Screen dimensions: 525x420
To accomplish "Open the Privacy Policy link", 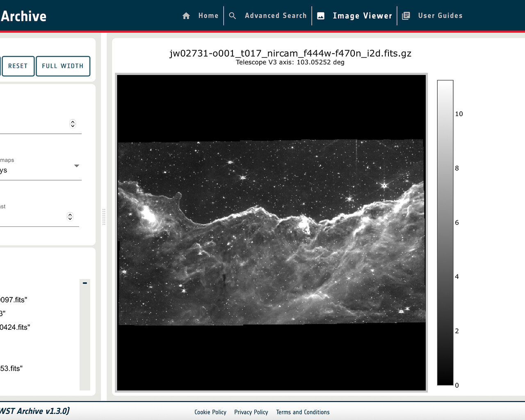I will [251, 412].
